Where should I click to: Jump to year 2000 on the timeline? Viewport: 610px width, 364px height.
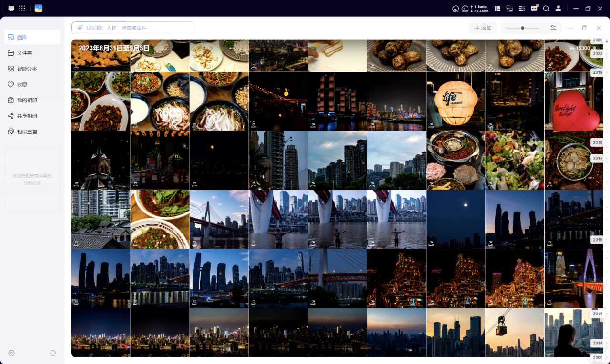click(x=598, y=357)
